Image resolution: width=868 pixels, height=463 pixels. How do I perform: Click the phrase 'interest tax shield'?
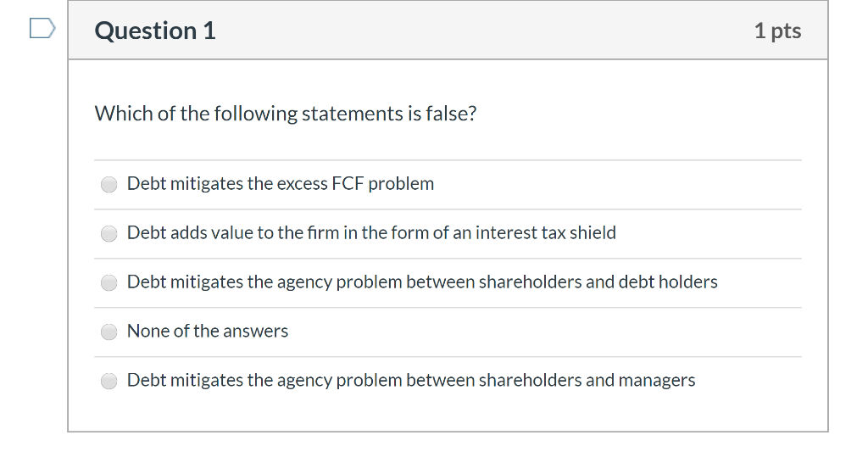(x=546, y=232)
